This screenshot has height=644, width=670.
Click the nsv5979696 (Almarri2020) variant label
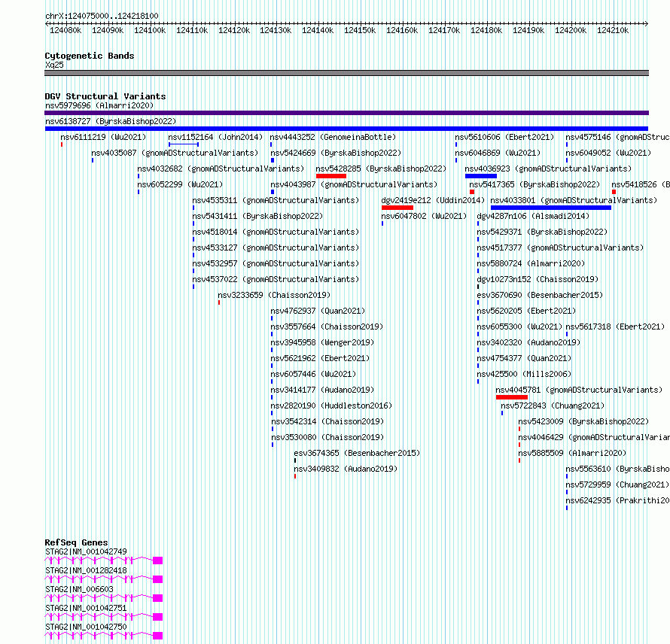pyautogui.click(x=99, y=105)
